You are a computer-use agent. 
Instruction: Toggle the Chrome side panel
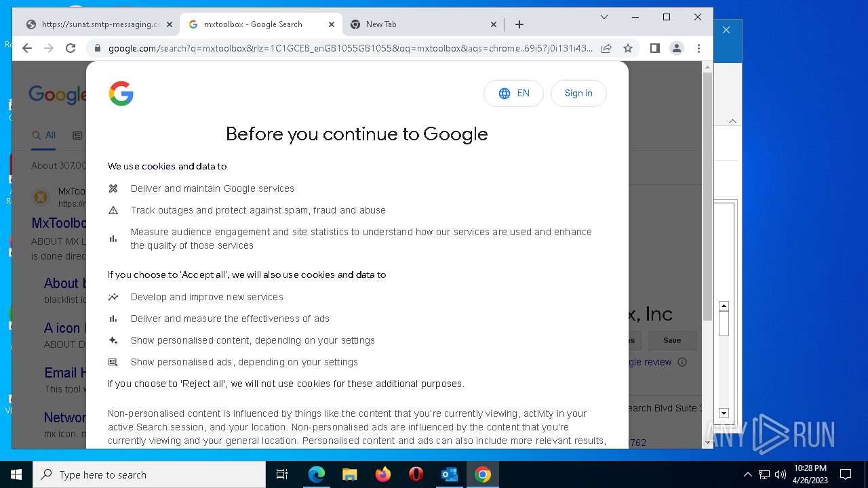(x=654, y=48)
